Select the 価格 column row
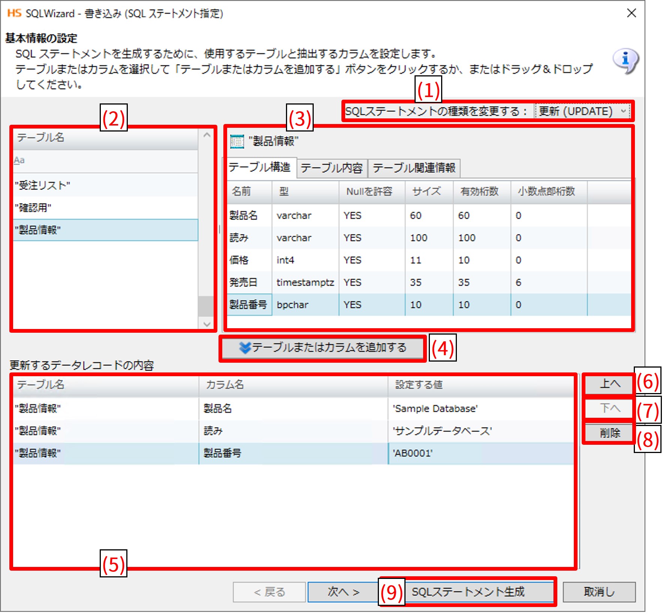Screen dimensions: 672x616 tap(239, 260)
